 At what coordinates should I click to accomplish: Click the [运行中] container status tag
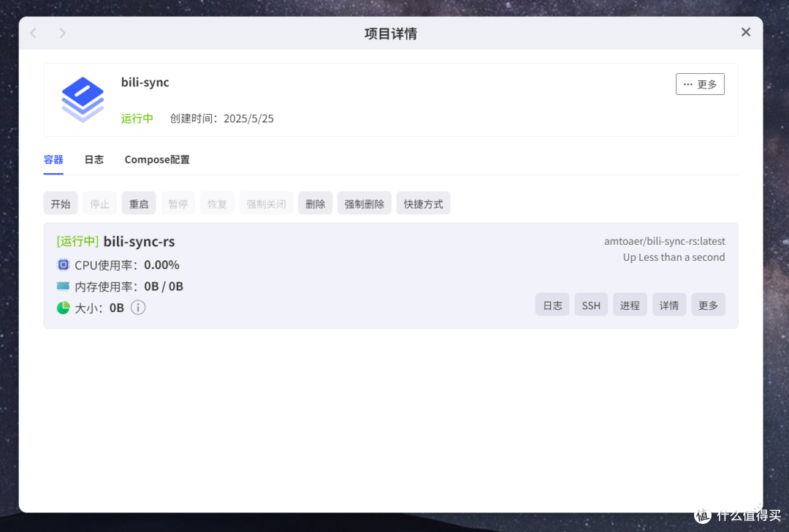click(x=77, y=241)
